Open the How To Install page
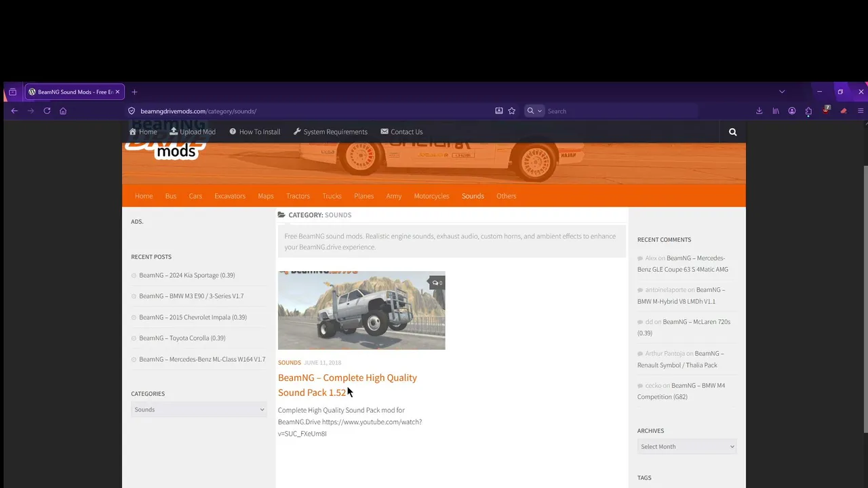The height and width of the screenshot is (488, 868). (x=255, y=132)
